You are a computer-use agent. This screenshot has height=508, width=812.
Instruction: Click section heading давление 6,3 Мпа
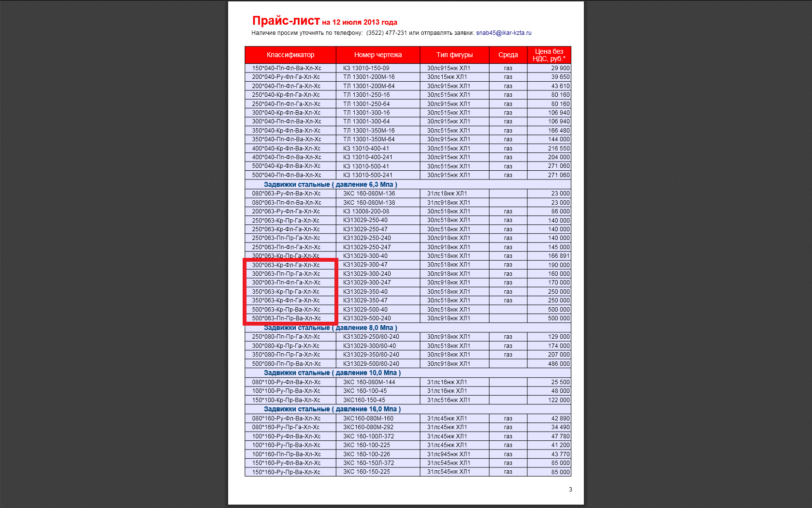330,184
